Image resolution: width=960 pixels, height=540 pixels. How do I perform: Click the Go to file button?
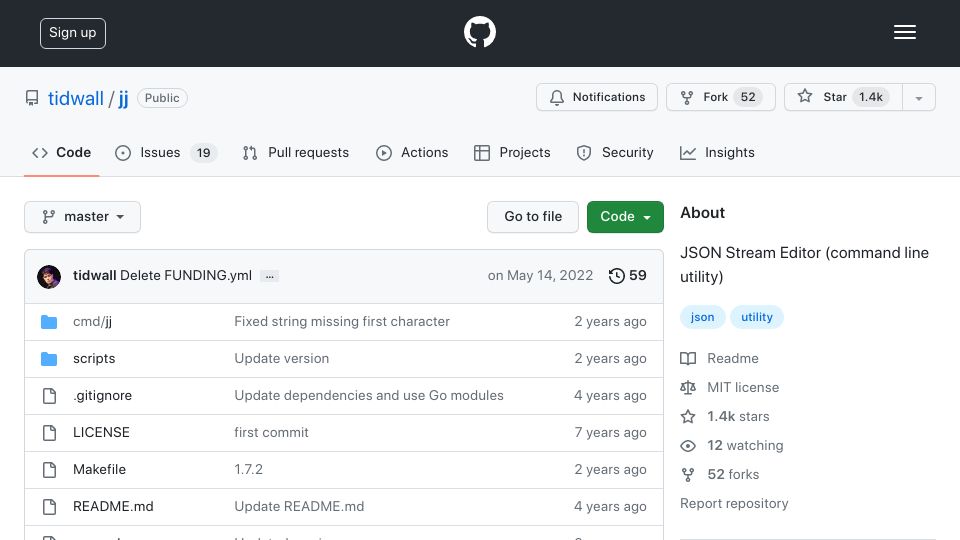(533, 217)
